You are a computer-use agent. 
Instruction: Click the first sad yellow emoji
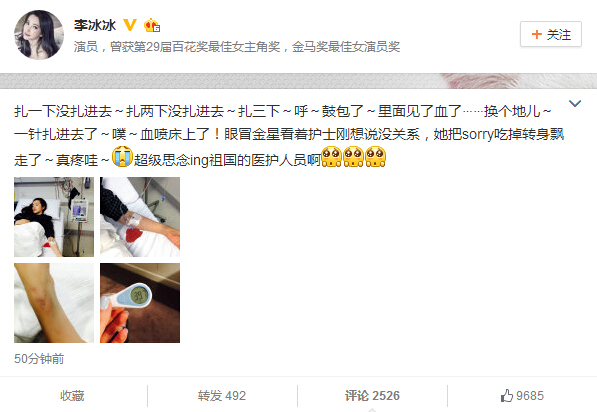tap(331, 157)
